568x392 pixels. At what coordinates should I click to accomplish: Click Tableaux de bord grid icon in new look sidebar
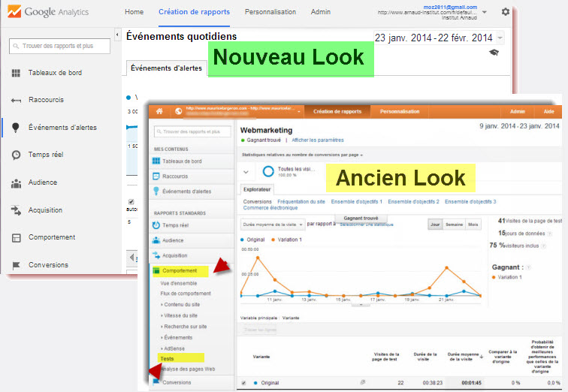[16, 73]
